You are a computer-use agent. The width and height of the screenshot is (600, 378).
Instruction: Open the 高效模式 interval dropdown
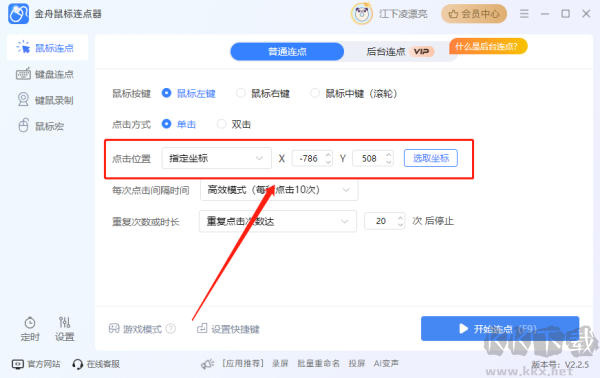coord(279,190)
